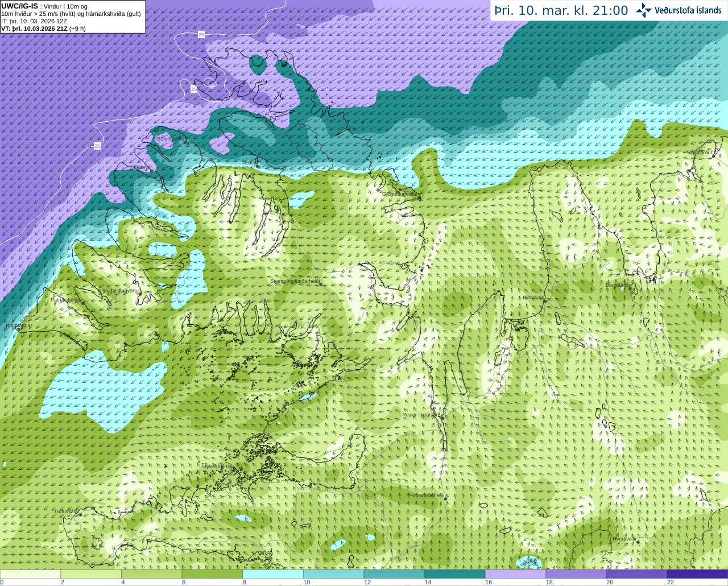Select the above-22 m/s dark indigo swatch
Viewport: 728px width, 586px height.
tap(697, 573)
